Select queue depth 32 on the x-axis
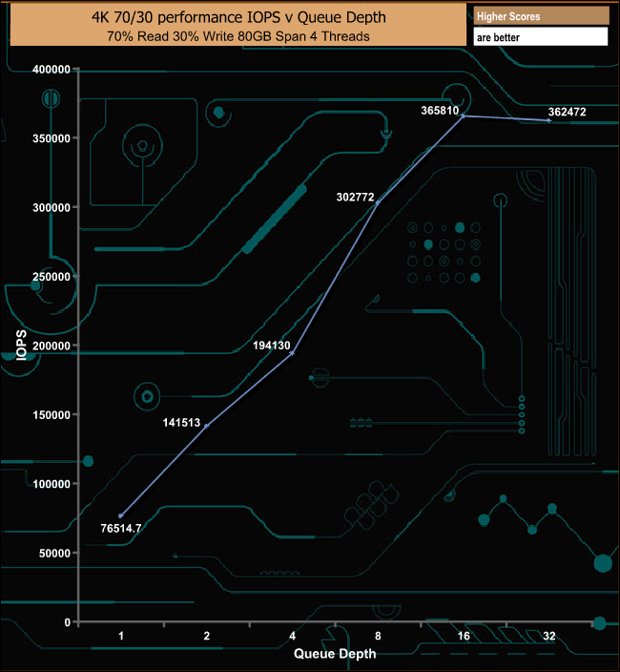Screen dimensions: 620x672 pos(548,636)
